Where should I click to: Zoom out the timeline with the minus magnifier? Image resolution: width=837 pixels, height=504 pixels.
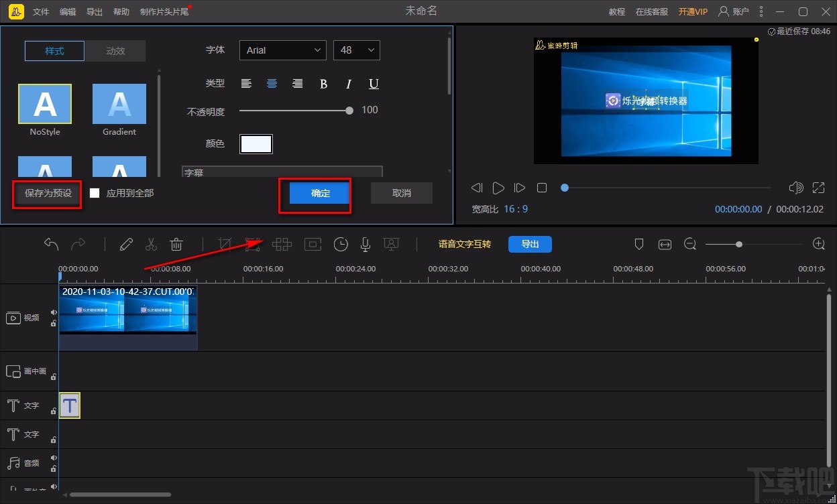coord(690,244)
